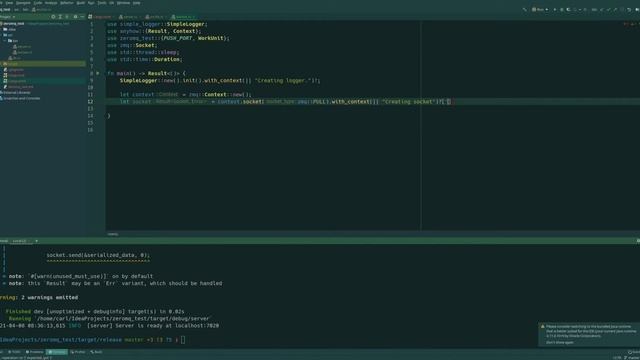The width and height of the screenshot is (640, 360).
Task: Click the green Run icon
Action: (555, 9)
